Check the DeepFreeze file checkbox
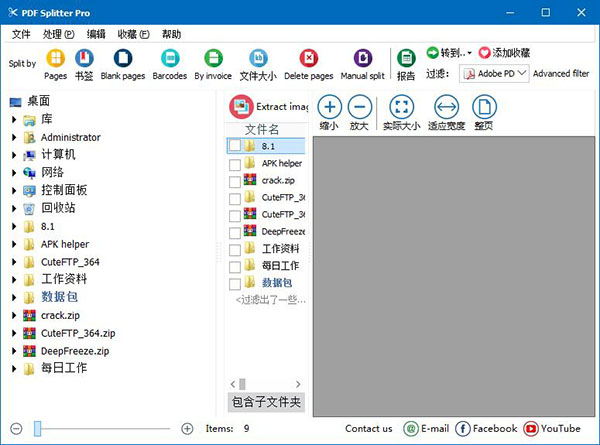Screen dimensions: 600x445 (x=235, y=233)
